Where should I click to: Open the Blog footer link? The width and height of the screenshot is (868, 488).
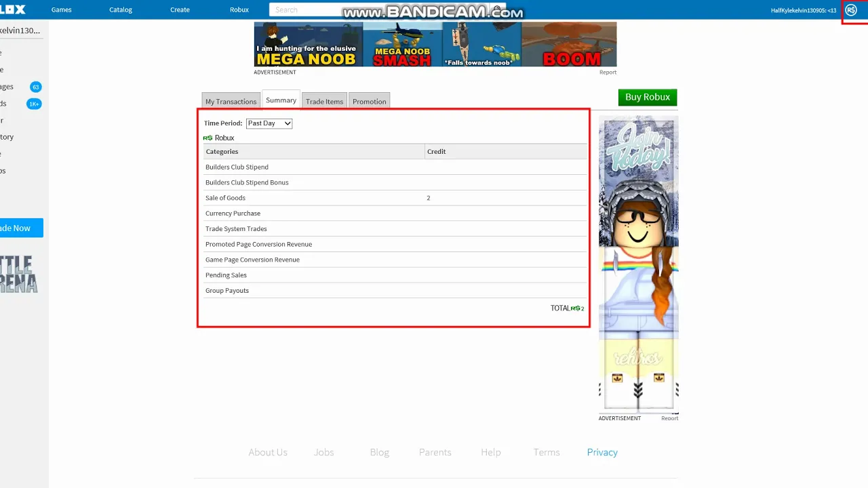pyautogui.click(x=380, y=452)
